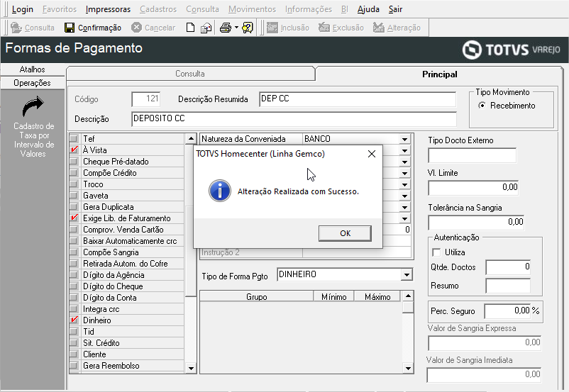569x392 pixels.
Task: Open the Sair menu
Action: click(x=396, y=9)
